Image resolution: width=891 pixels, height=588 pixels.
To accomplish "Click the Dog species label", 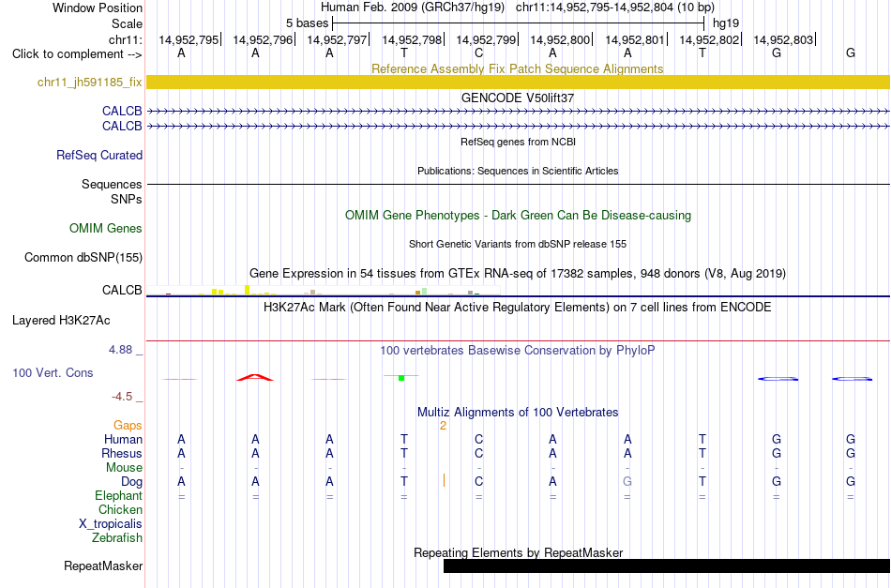I will click(132, 482).
